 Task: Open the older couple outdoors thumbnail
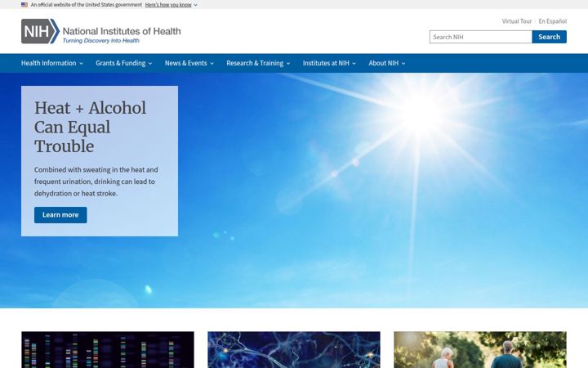pyautogui.click(x=480, y=350)
